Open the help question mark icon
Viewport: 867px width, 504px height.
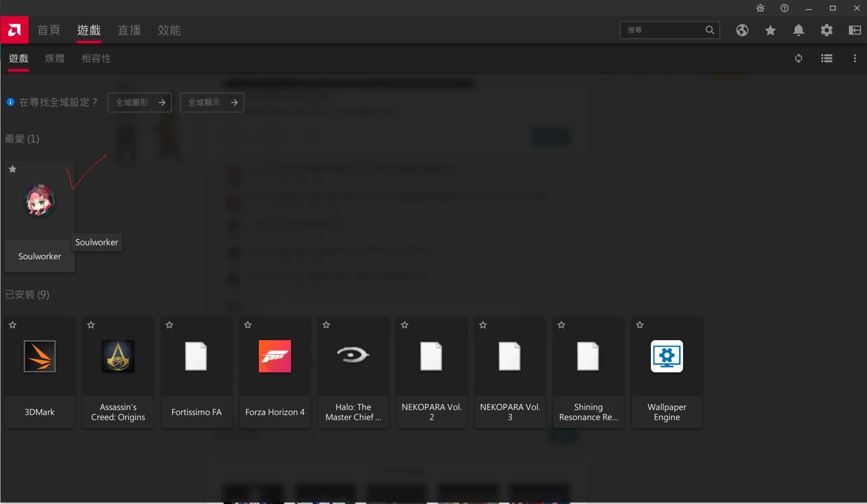pyautogui.click(x=785, y=8)
